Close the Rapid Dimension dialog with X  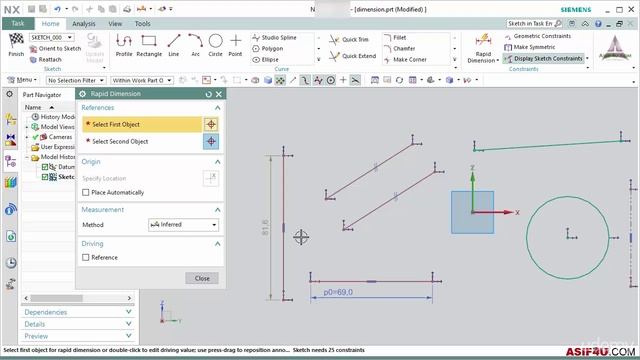pos(219,94)
